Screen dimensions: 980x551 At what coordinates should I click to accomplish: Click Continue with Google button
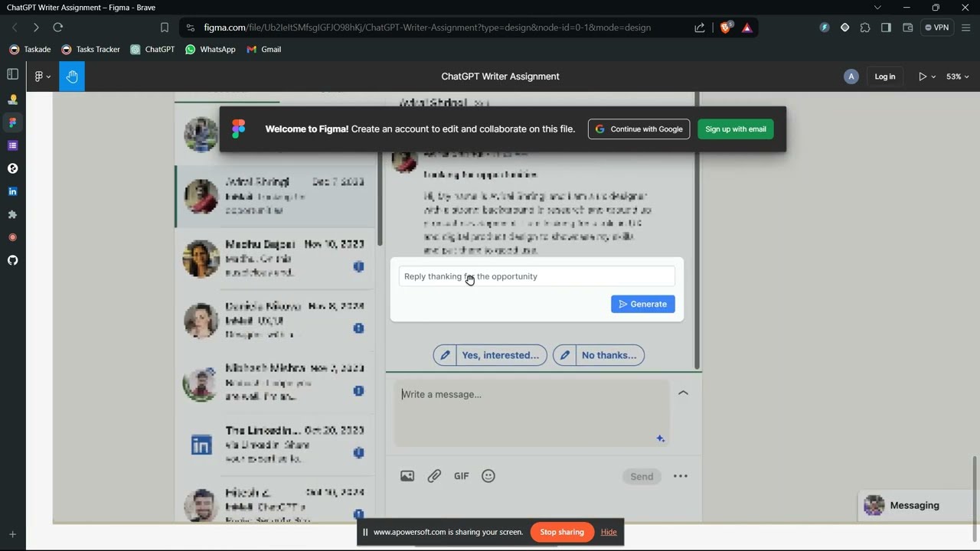pos(639,129)
